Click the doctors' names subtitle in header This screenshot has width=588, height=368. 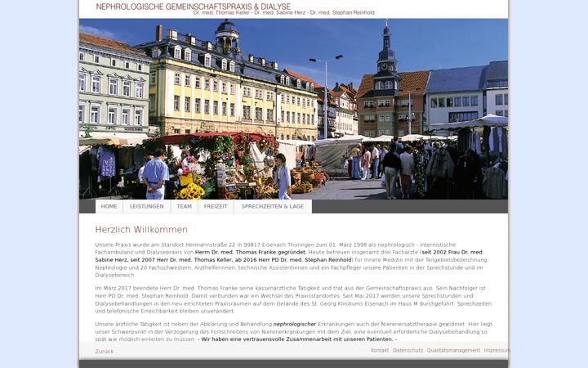284,13
